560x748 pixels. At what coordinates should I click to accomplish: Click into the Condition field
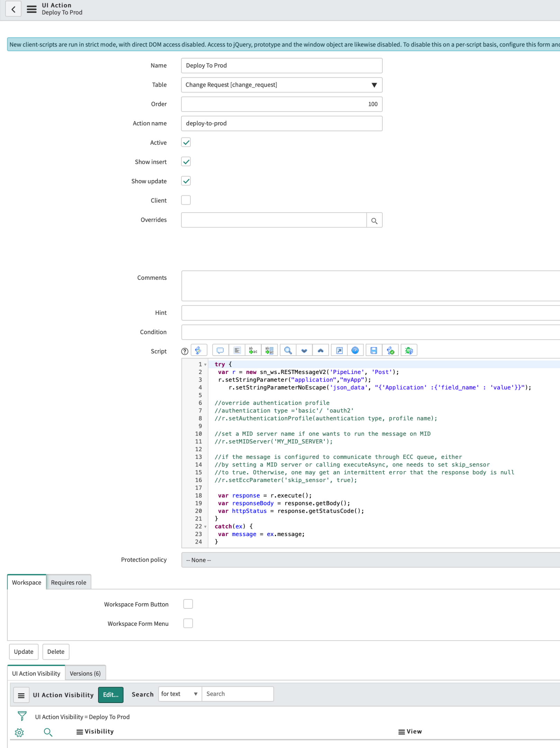coord(370,332)
